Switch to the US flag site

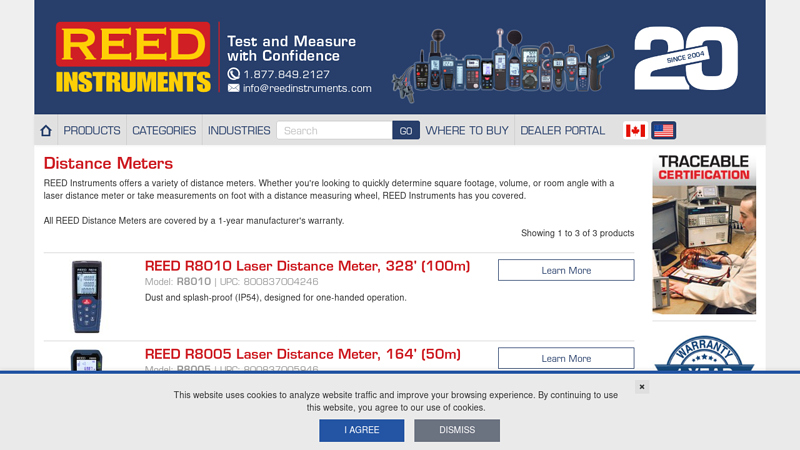click(663, 131)
